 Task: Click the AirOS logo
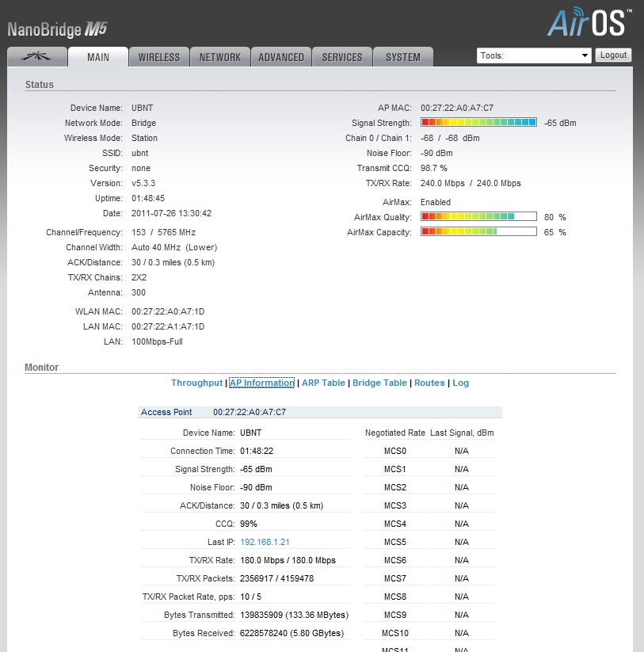(x=589, y=22)
